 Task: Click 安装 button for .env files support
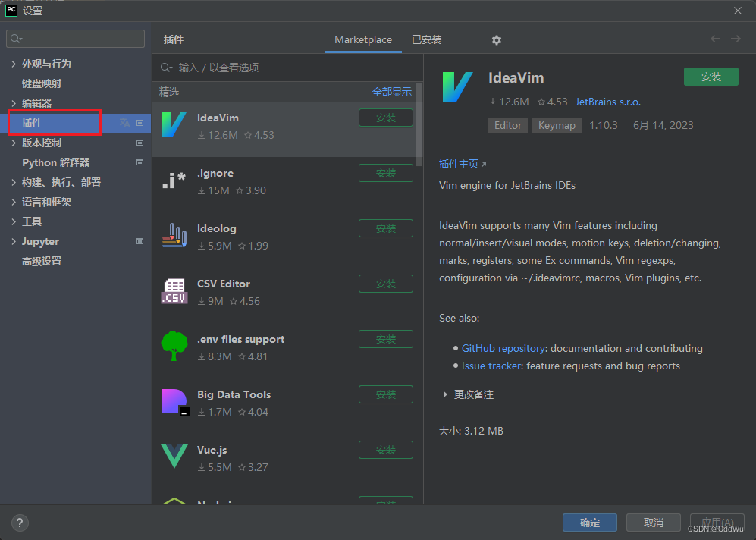[386, 339]
